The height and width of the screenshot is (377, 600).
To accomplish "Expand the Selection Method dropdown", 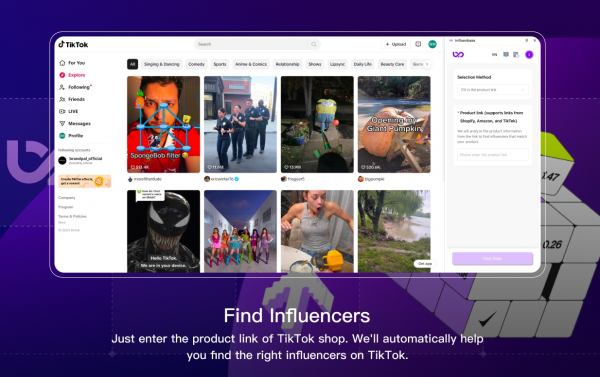I will [x=492, y=90].
